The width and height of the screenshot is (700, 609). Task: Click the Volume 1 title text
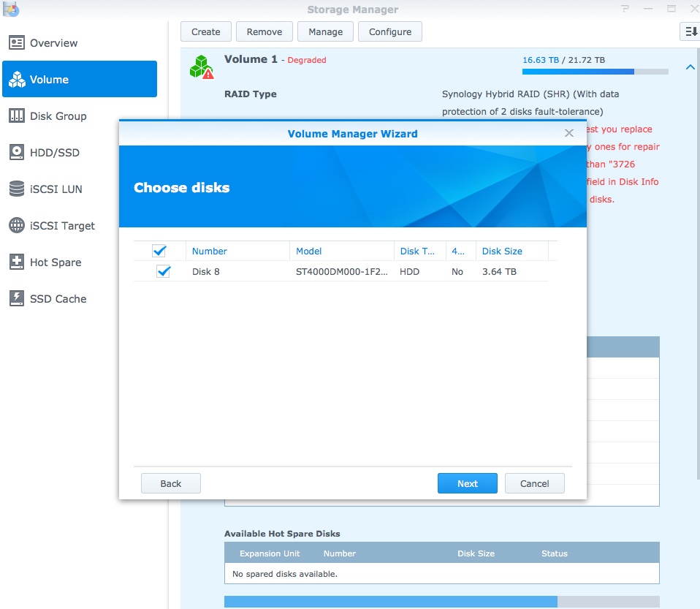251,59
